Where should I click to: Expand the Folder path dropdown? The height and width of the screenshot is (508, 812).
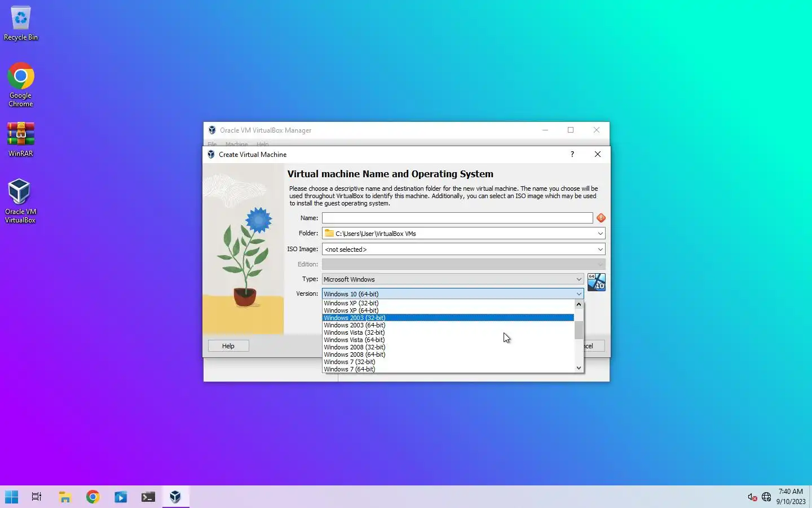click(x=600, y=234)
